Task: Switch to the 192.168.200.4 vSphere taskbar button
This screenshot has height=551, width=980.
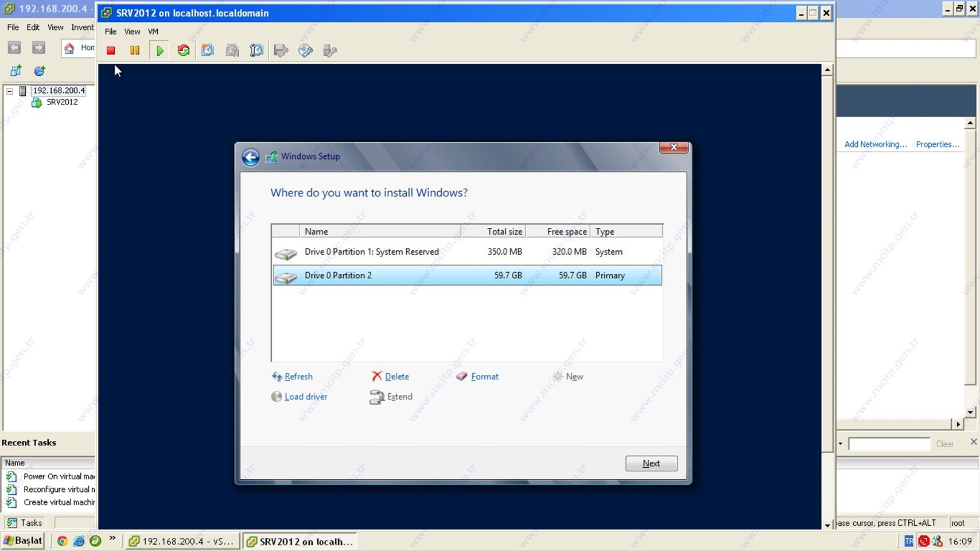Action: click(182, 541)
